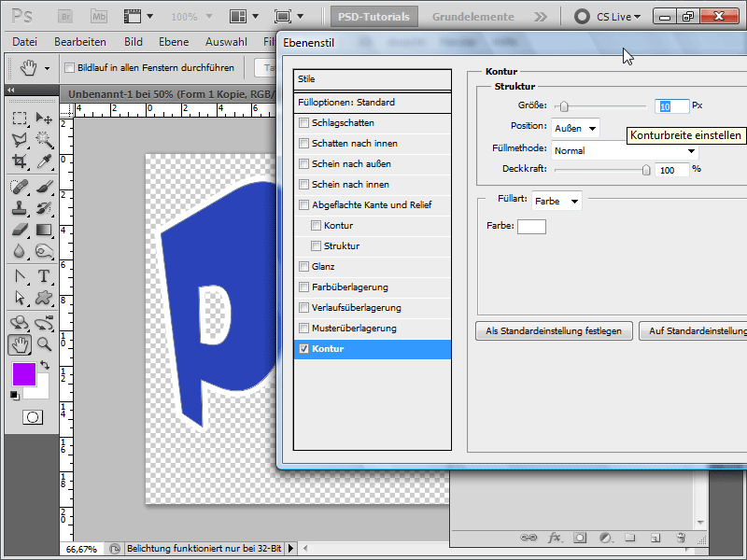Viewport: 747px width, 560px height.
Task: Select the Type tool
Action: click(x=44, y=276)
